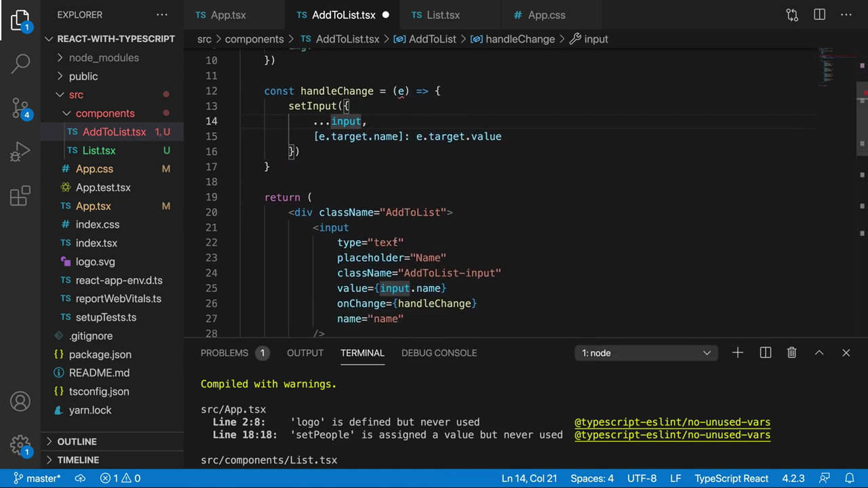The width and height of the screenshot is (868, 488).
Task: Open index.css in the explorer
Action: (112, 224)
